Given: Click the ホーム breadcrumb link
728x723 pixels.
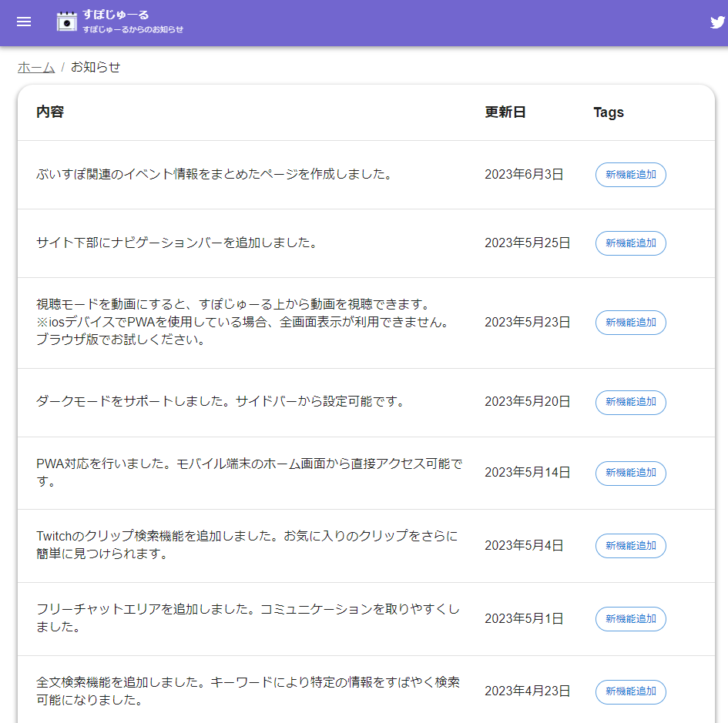Looking at the screenshot, I should (x=36, y=67).
